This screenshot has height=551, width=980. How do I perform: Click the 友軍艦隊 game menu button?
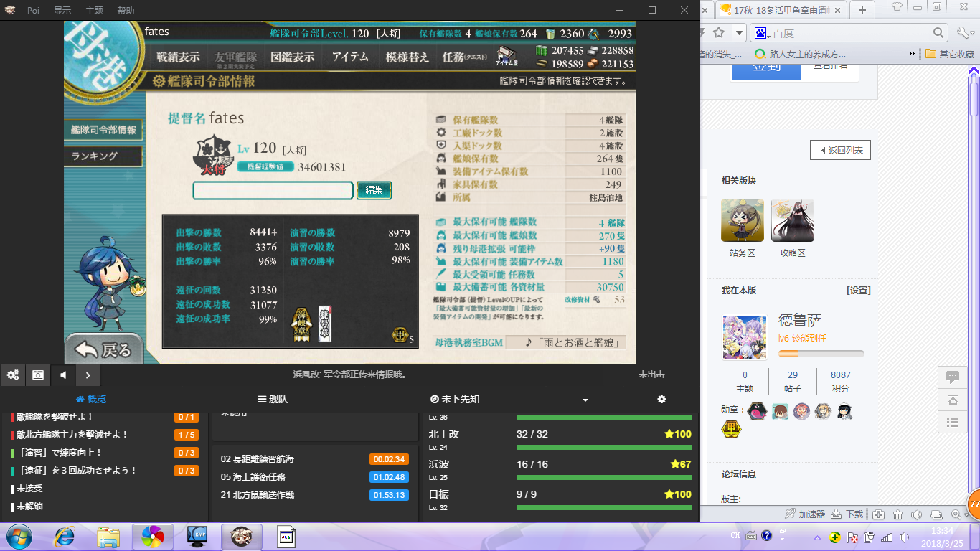pos(235,57)
